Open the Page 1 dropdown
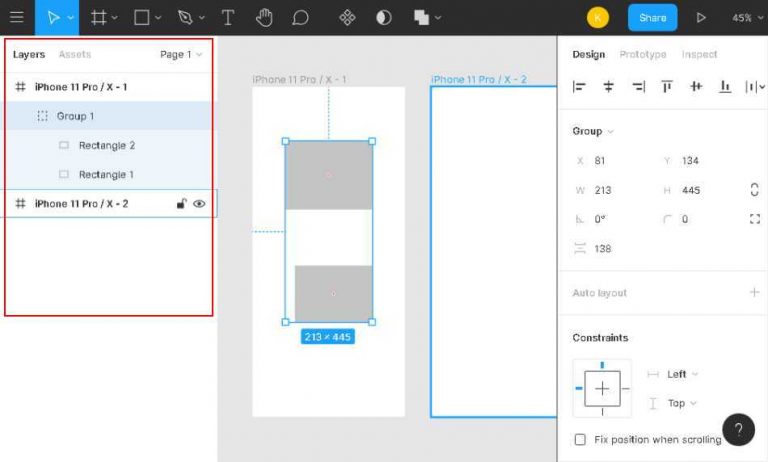Image resolution: width=768 pixels, height=462 pixels. pyautogui.click(x=181, y=55)
